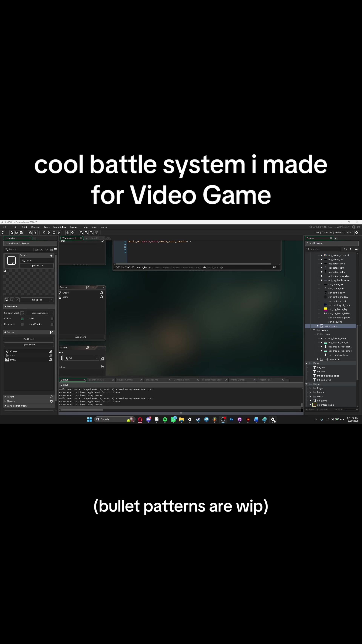The width and height of the screenshot is (362, 644).
Task: Open the Asset Browser filter options
Action: point(350,249)
